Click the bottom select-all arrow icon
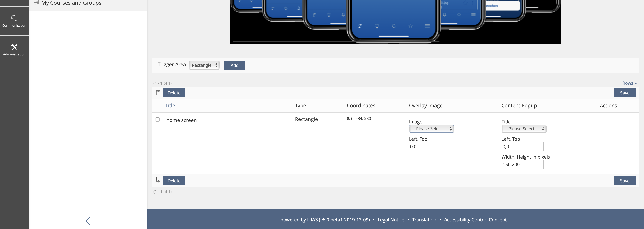 (x=158, y=180)
